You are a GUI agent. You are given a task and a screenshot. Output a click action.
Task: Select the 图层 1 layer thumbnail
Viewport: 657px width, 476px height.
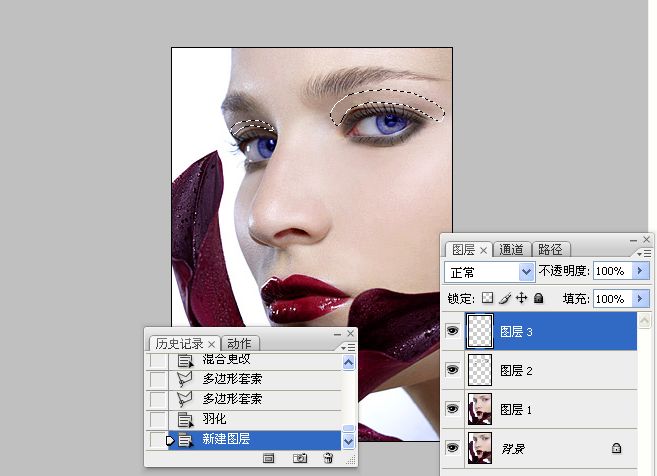tap(480, 409)
